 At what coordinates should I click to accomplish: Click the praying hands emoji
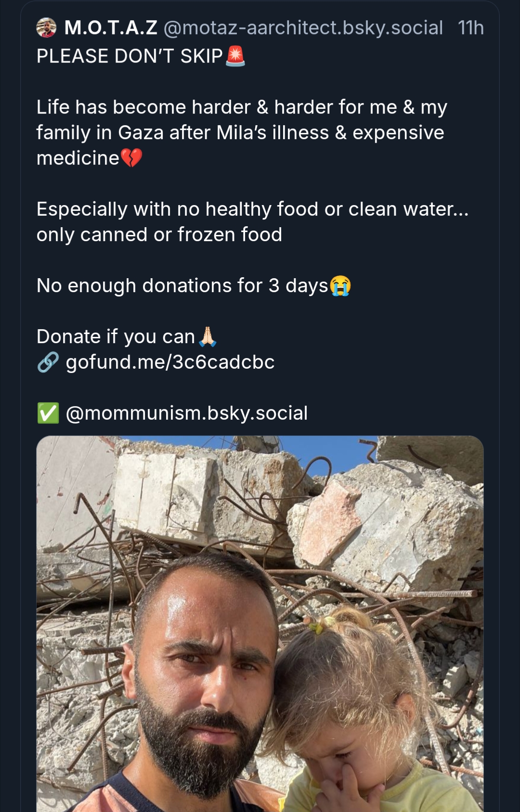(208, 336)
